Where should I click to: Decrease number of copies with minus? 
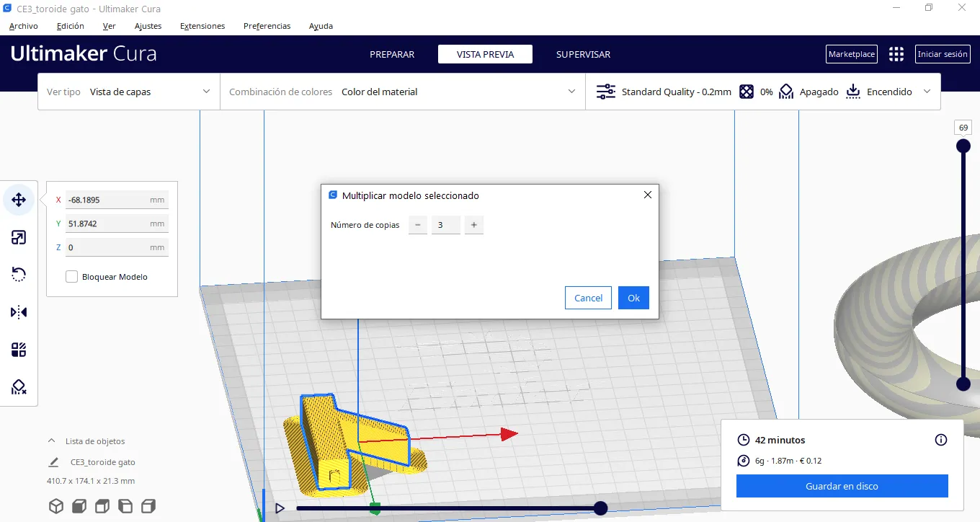pyautogui.click(x=417, y=225)
